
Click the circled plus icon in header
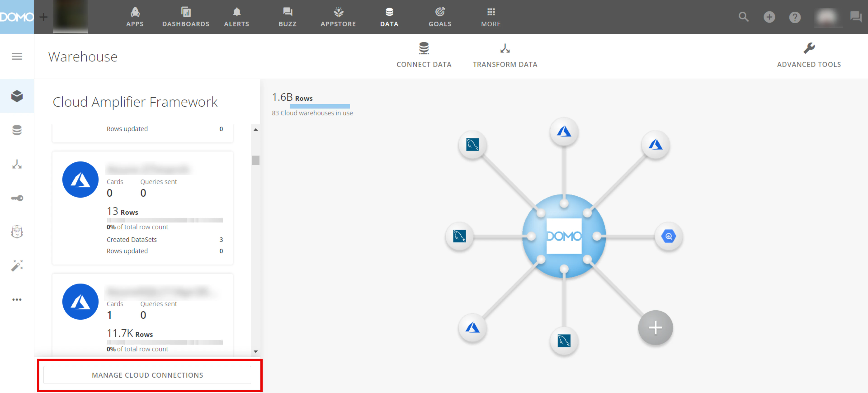click(x=769, y=17)
